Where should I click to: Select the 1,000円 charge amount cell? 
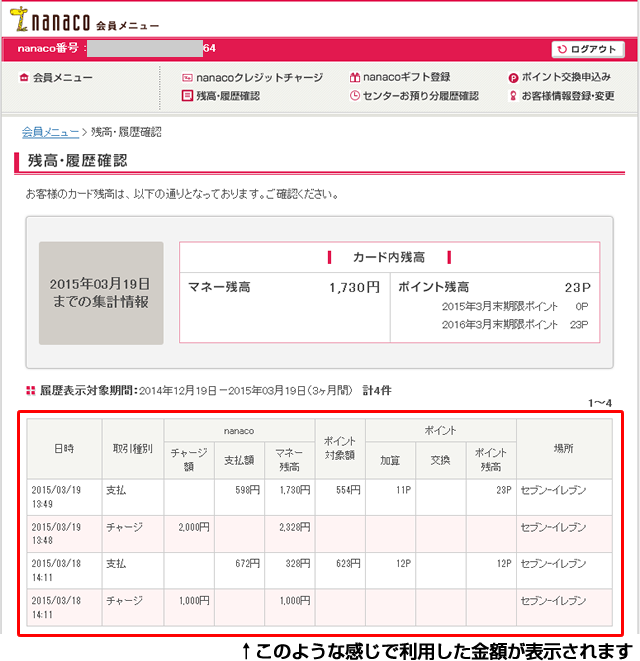click(189, 607)
